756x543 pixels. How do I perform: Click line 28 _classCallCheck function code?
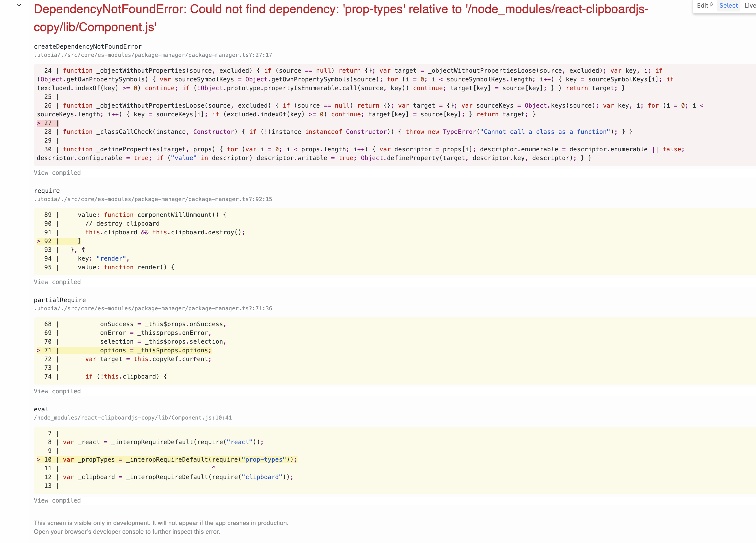[x=348, y=132]
